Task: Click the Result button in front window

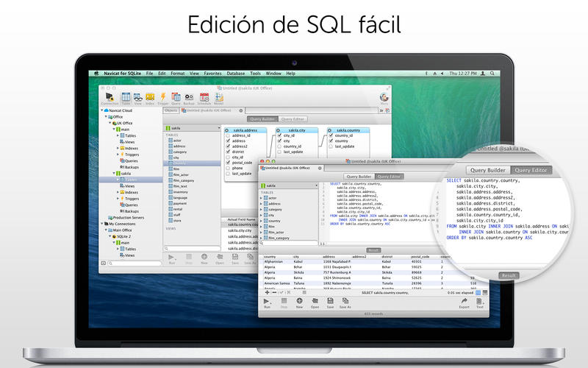Action: pos(373,250)
